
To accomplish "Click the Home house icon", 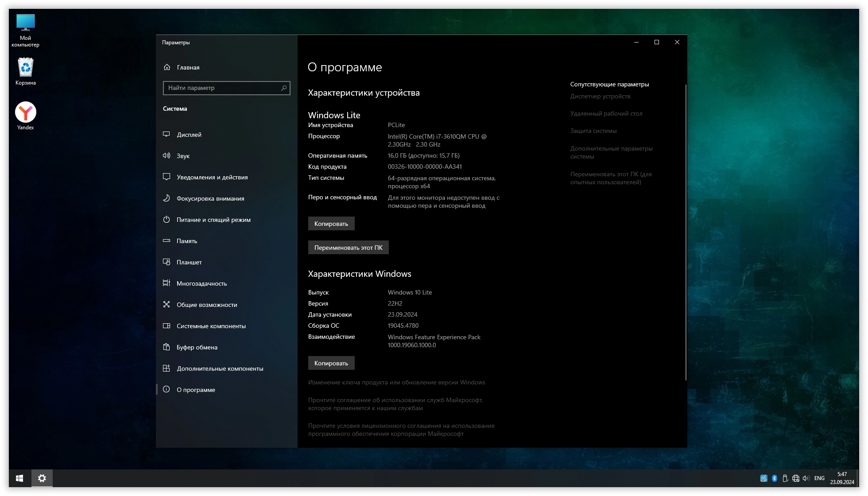I will coord(167,67).
